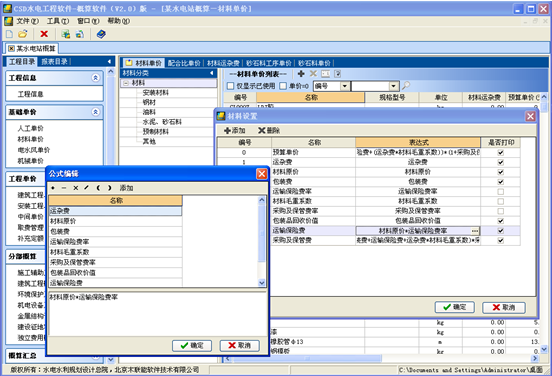Screen dimensions: 552x376
Task: Click the ellipsis button in 运输保险费 expression cell
Action: [x=475, y=231]
